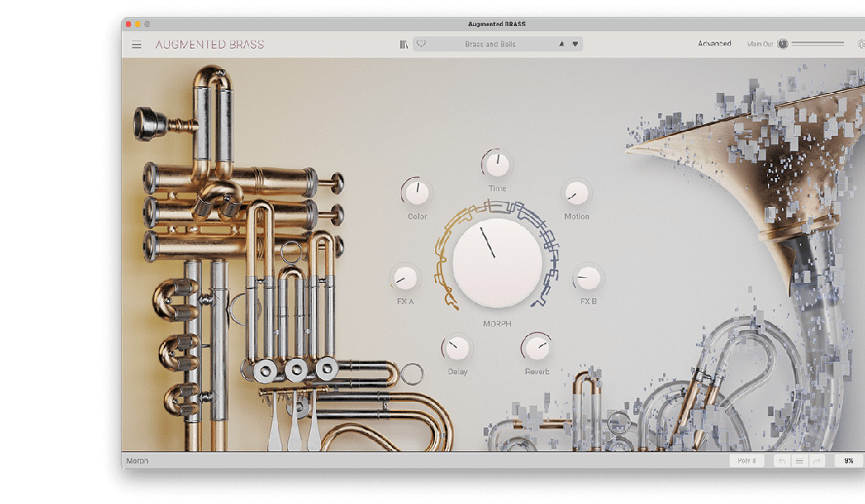Click the FX A knob
This screenshot has width=865, height=504.
pyautogui.click(x=405, y=278)
